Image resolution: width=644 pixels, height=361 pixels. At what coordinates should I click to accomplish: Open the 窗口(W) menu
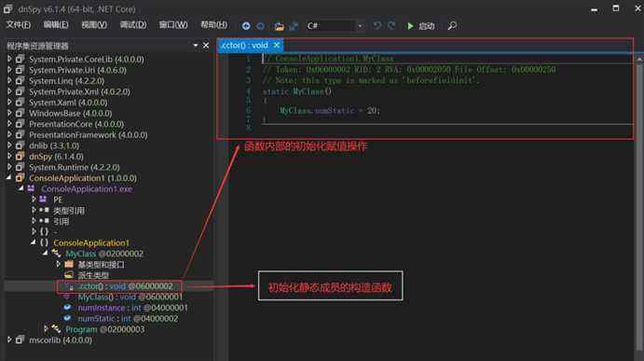[173, 25]
